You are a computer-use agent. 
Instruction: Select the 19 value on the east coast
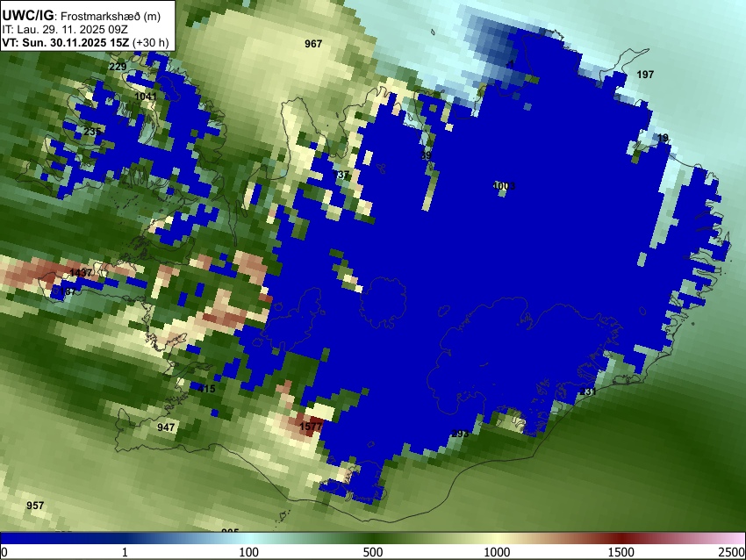click(663, 138)
